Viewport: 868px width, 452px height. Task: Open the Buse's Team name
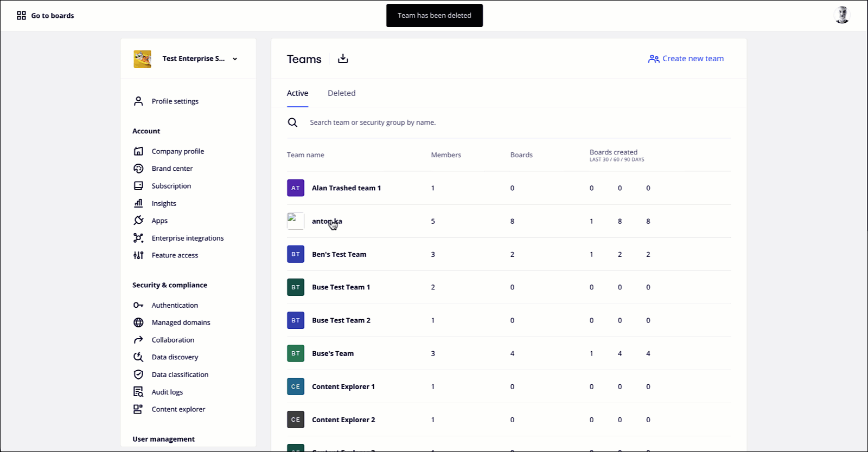click(x=333, y=353)
